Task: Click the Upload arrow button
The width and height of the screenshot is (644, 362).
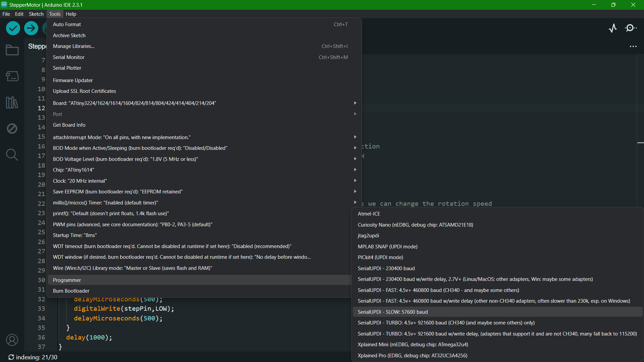Action: tap(31, 28)
